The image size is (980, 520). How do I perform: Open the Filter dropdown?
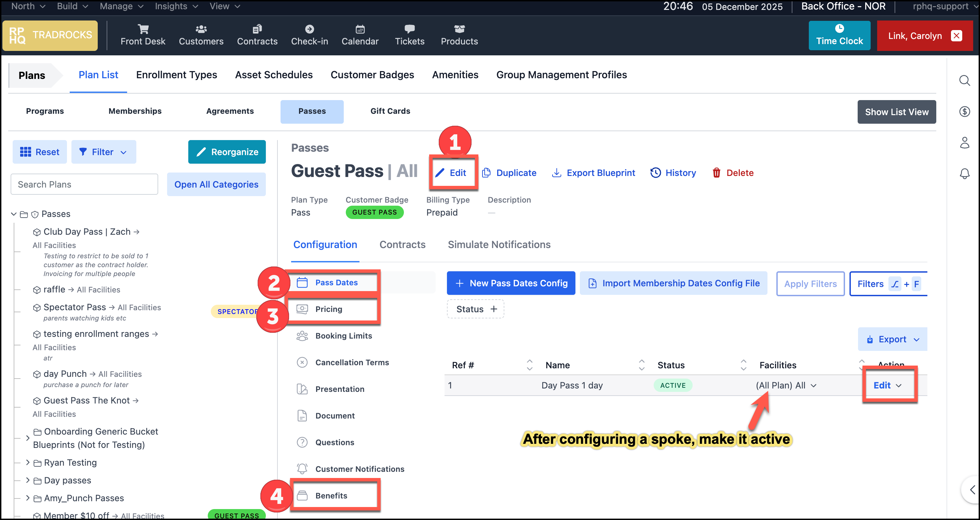click(103, 152)
